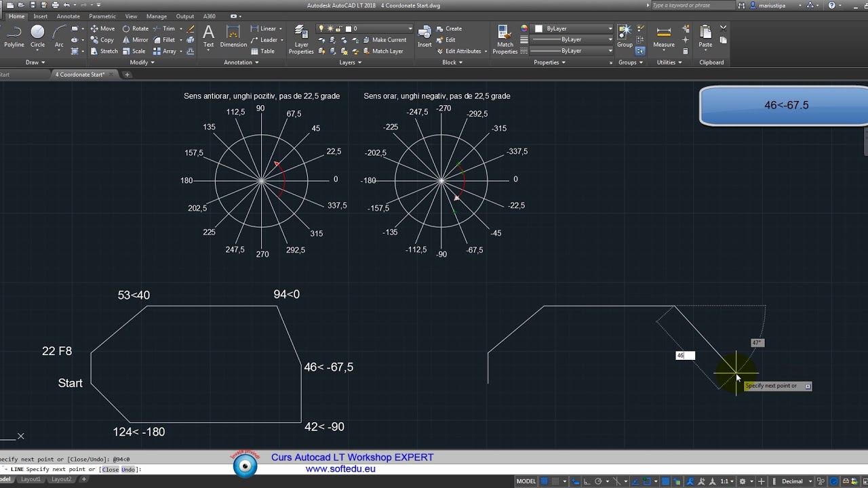This screenshot has height=488, width=868.
Task: Toggle object snap tracking in status bar
Action: 634,481
